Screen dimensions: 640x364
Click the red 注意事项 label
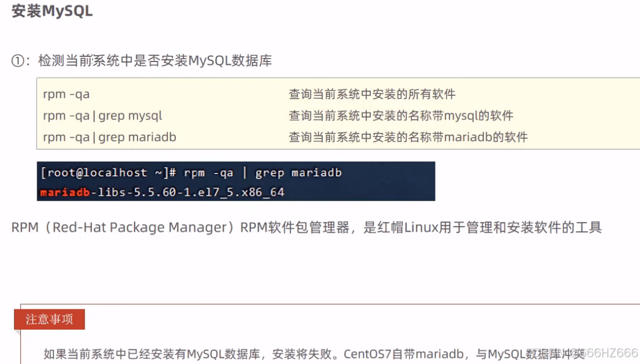click(50, 319)
